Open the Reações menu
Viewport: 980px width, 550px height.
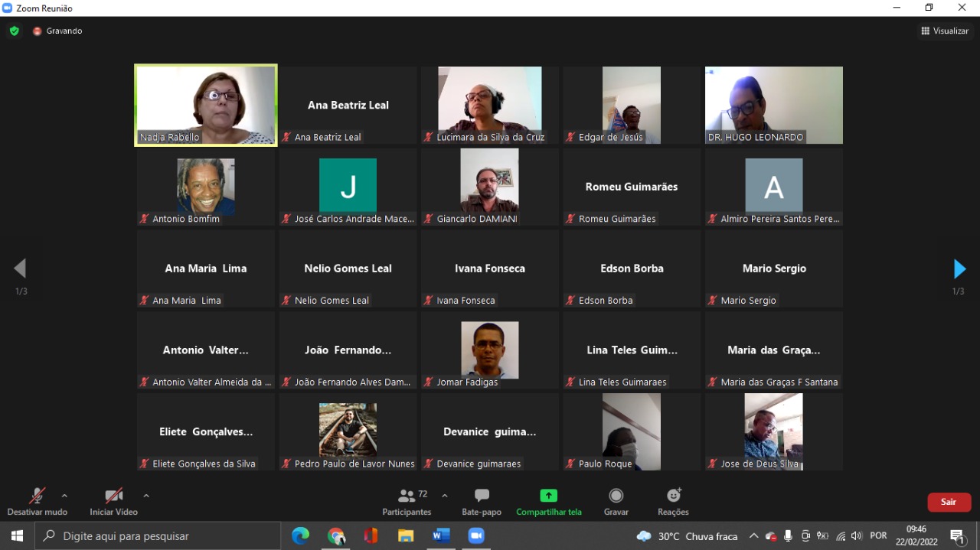click(x=673, y=501)
